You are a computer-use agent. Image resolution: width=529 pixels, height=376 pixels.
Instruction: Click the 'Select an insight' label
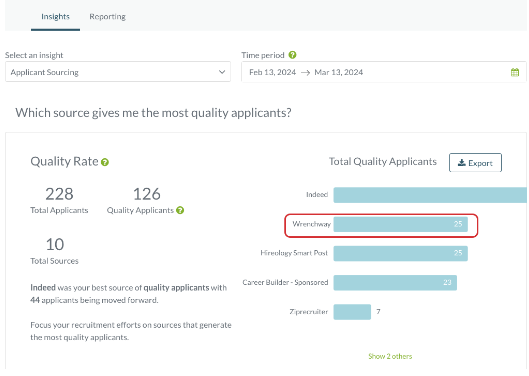(x=34, y=55)
